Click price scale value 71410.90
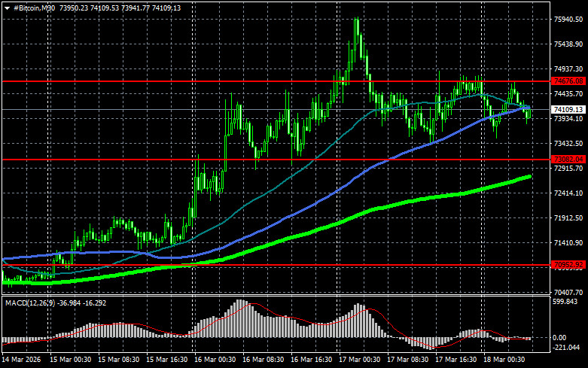 point(568,243)
